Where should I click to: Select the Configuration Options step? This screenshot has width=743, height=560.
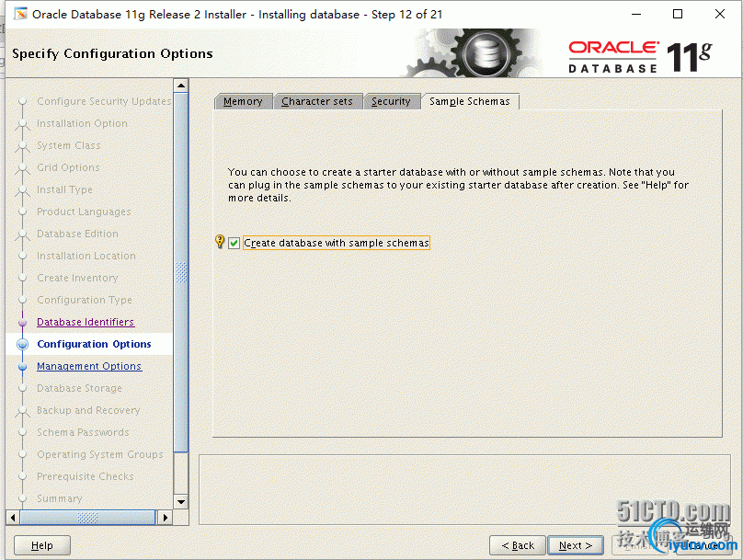coord(95,344)
